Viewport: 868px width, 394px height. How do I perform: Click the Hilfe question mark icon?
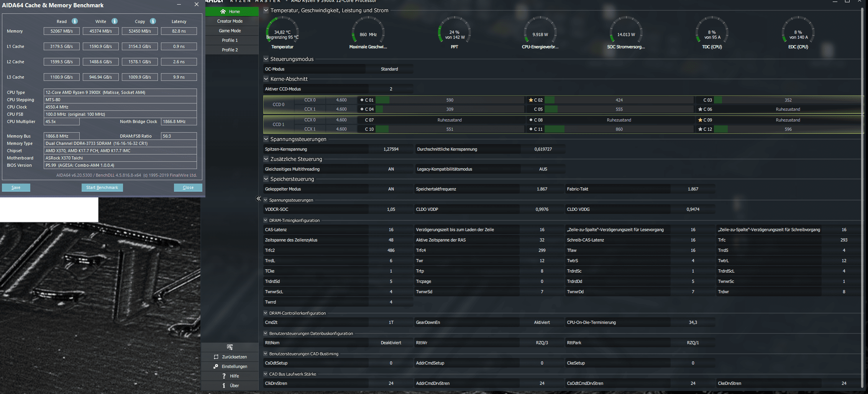coord(224,376)
